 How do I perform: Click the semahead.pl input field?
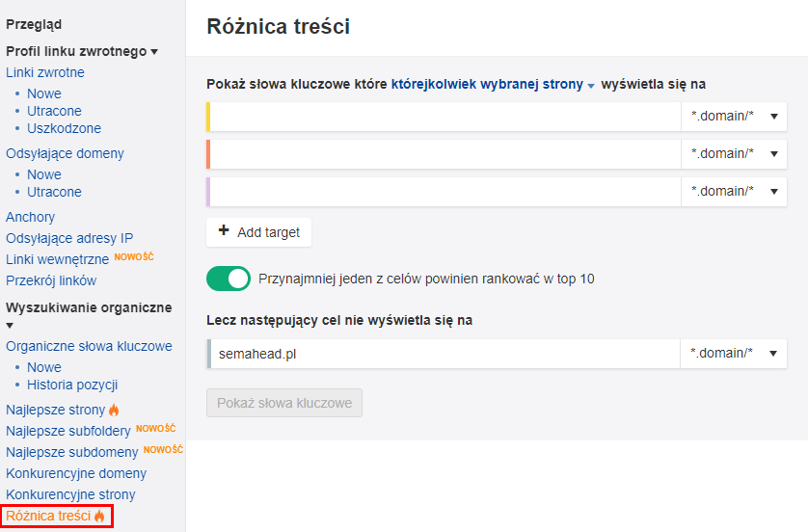(x=445, y=354)
